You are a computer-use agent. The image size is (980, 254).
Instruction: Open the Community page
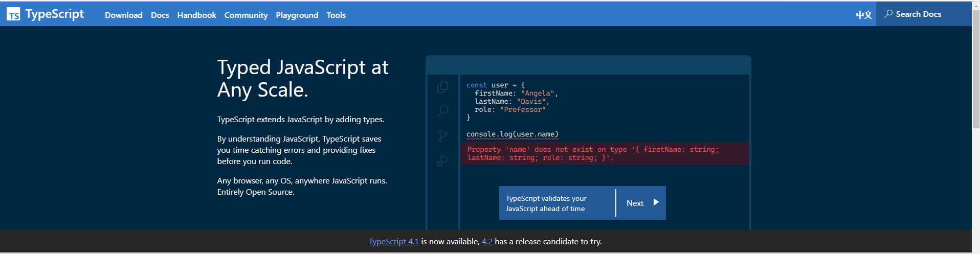[x=246, y=15]
